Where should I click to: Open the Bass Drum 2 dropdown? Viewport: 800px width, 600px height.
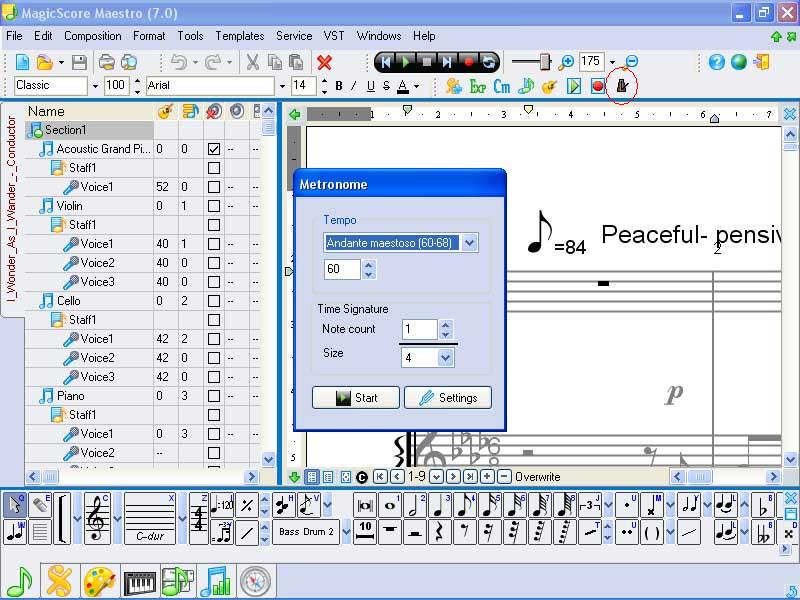pyautogui.click(x=346, y=532)
